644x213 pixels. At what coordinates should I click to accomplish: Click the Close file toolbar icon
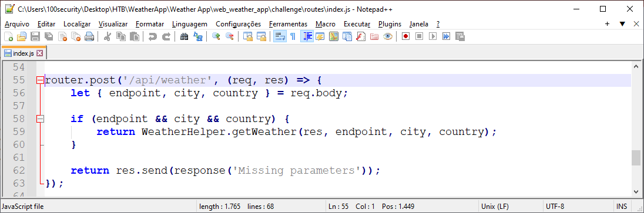click(x=62, y=36)
